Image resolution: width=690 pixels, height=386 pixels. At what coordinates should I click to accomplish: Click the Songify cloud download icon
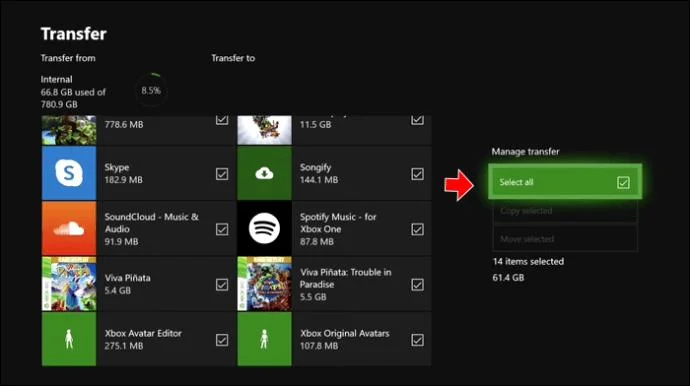[264, 173]
